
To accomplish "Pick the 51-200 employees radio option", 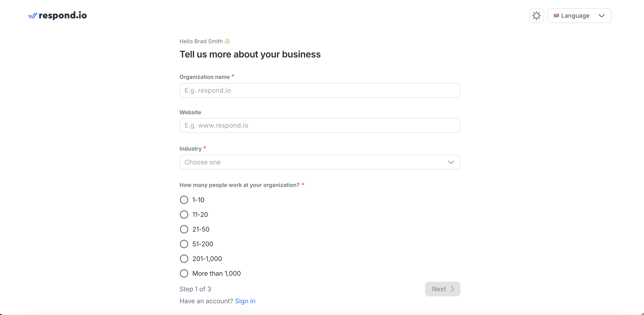I will pos(184,244).
